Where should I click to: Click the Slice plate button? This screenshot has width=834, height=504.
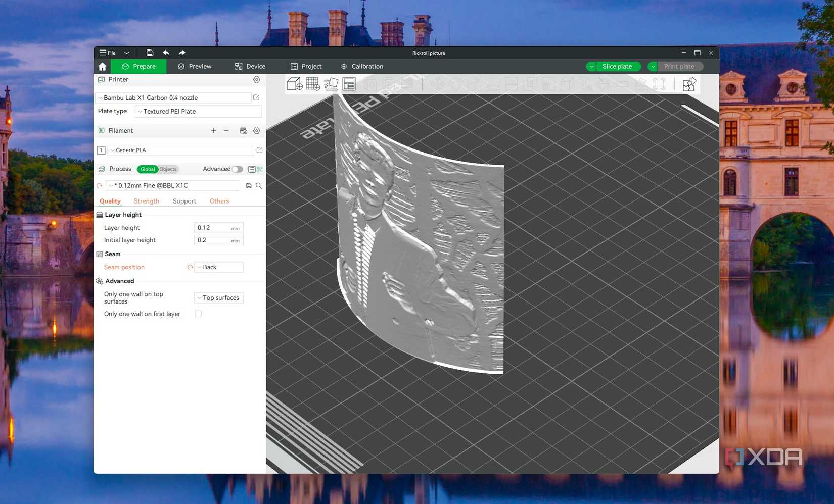coord(617,67)
